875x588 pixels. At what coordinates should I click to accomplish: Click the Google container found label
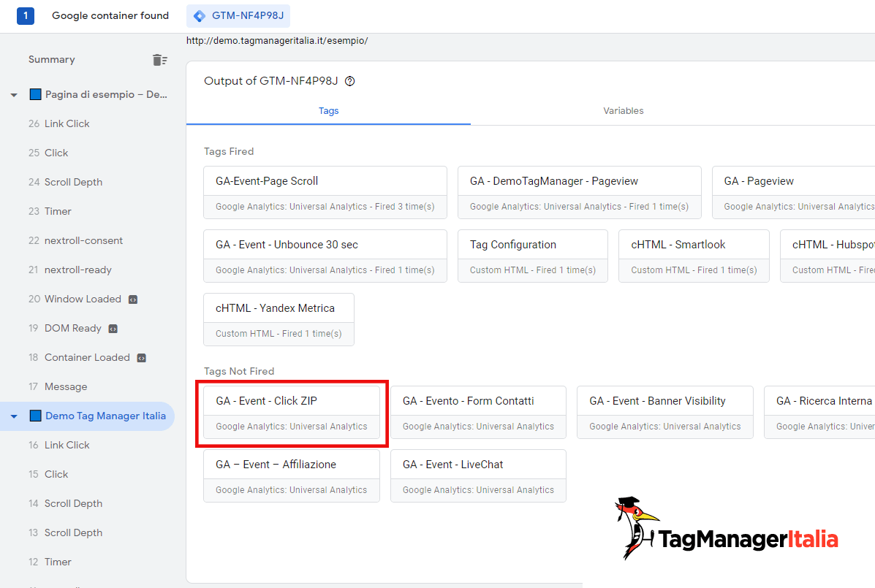[x=110, y=15]
